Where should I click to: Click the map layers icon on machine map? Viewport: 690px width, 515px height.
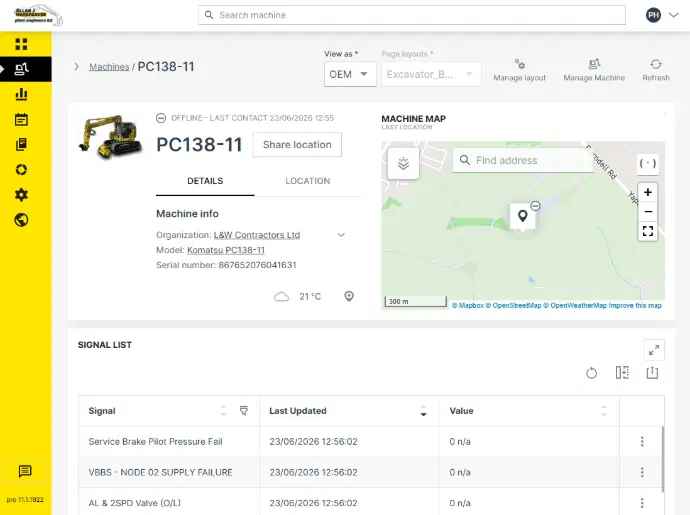[404, 163]
